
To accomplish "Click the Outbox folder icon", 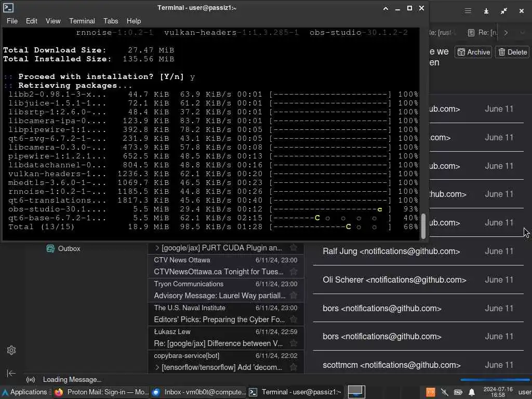I will tap(50, 248).
